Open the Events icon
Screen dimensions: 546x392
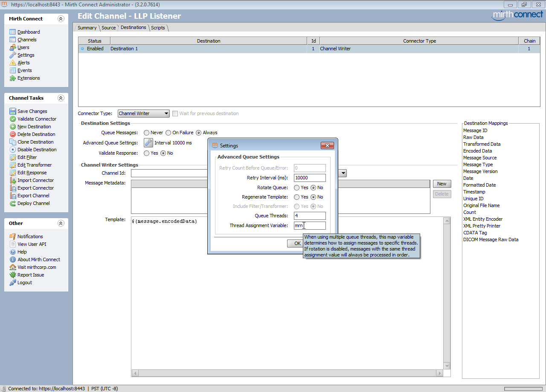13,70
